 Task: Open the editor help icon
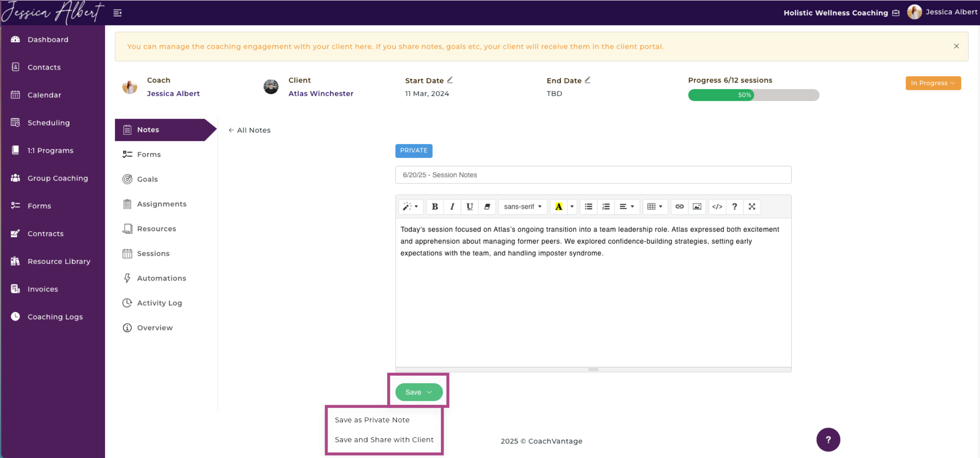click(x=734, y=207)
